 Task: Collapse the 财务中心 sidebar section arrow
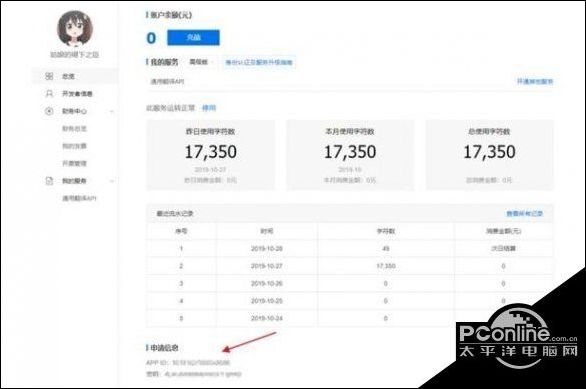(112, 111)
